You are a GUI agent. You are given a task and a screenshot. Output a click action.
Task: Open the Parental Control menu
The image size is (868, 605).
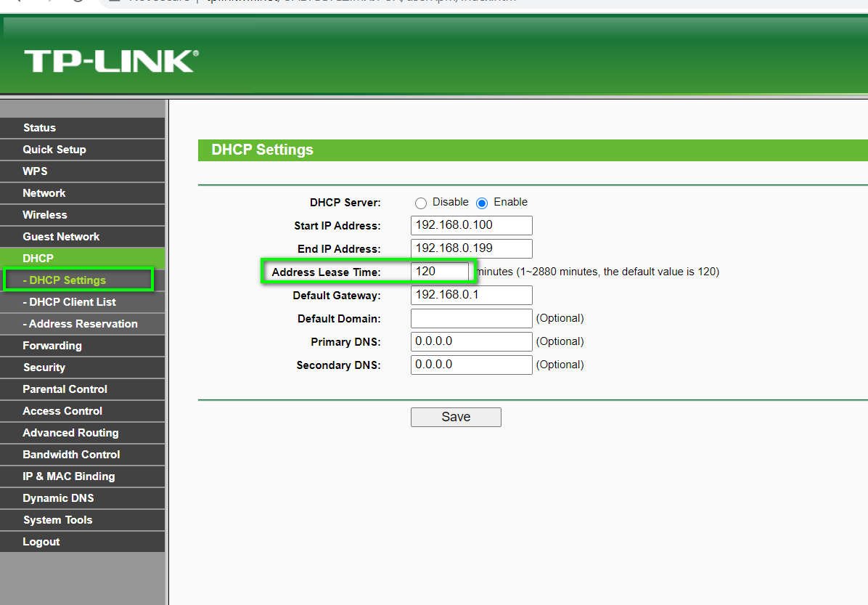(65, 389)
